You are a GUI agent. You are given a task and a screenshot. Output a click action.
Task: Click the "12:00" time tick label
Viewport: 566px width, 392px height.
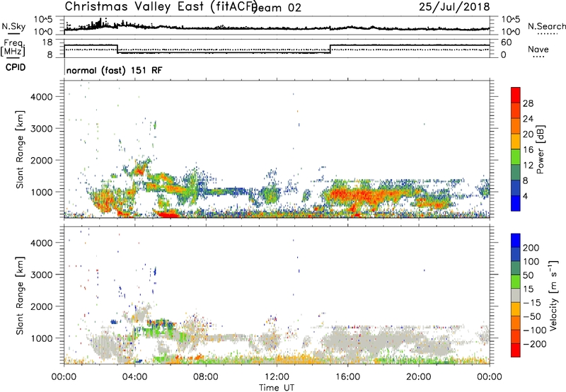[277, 377]
